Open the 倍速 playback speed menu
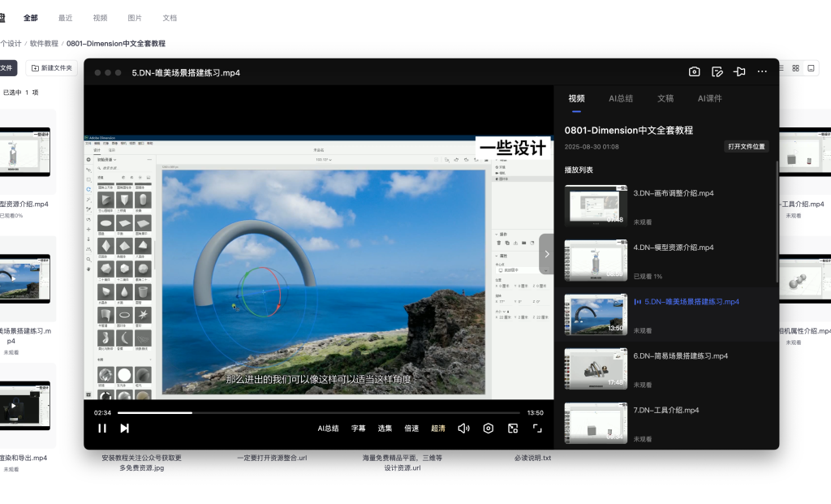 click(x=411, y=429)
